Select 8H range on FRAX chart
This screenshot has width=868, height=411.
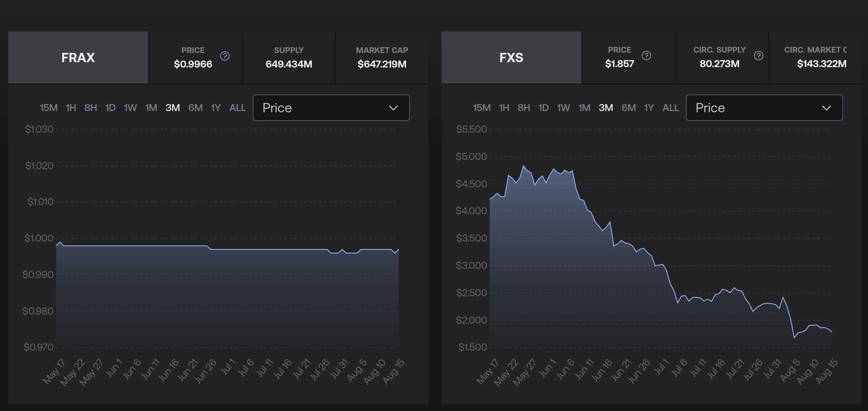[91, 108]
